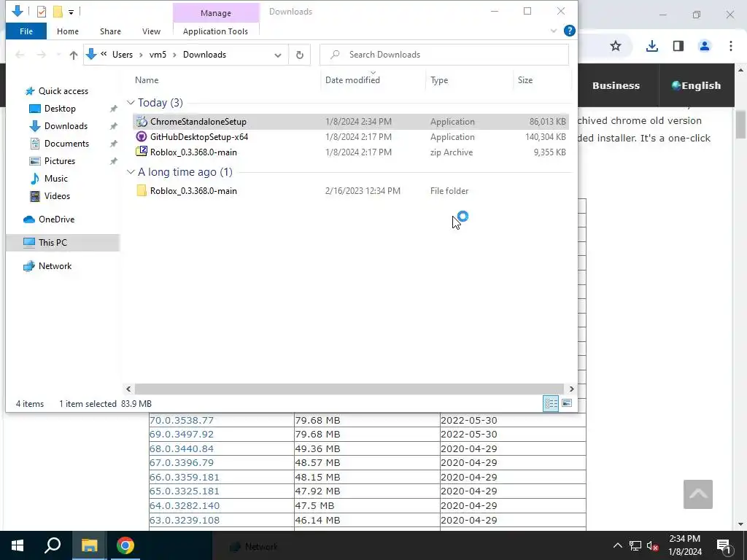Navigate forward in File Explorer
The height and width of the screenshot is (560, 747).
point(42,55)
